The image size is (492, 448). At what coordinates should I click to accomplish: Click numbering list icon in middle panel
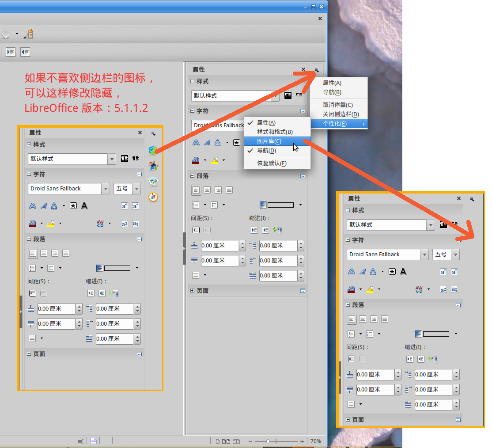(x=214, y=205)
